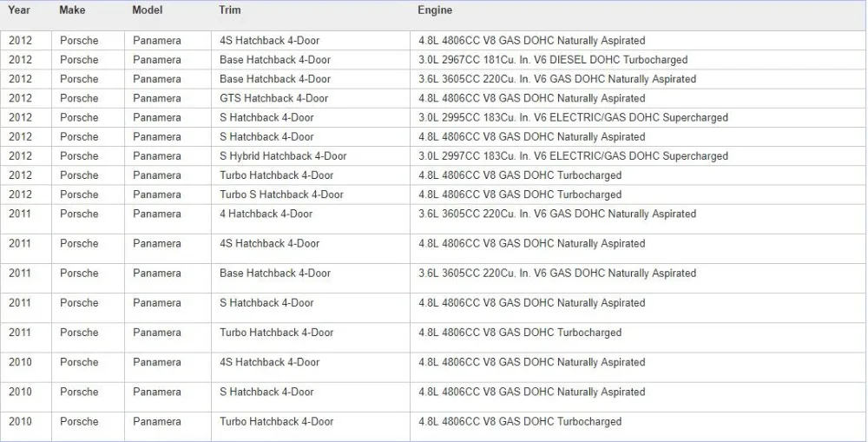Screen dimensions: 868x442
Task: Click 'Porsche' in the 2010 S Hatchback row
Action: click(x=79, y=393)
